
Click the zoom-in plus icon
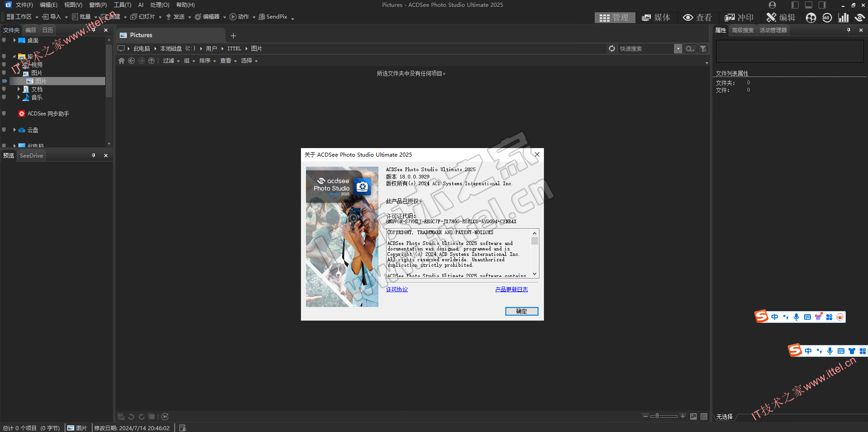[x=683, y=416]
